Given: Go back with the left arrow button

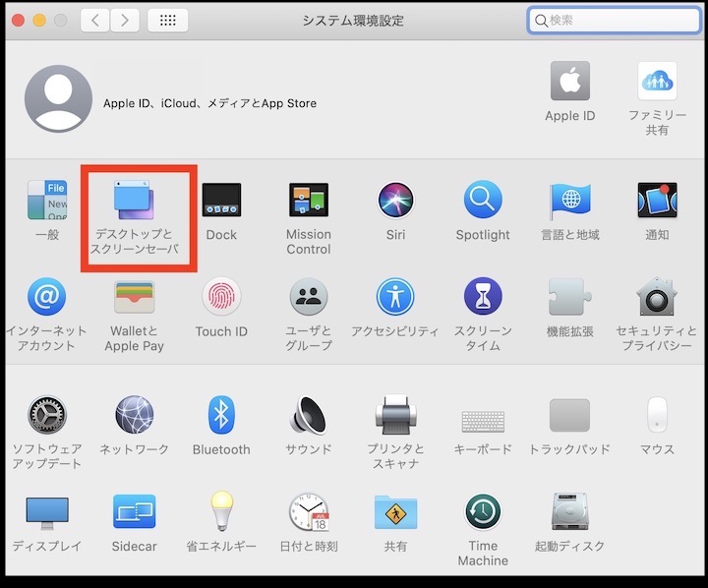Looking at the screenshot, I should 94,20.
